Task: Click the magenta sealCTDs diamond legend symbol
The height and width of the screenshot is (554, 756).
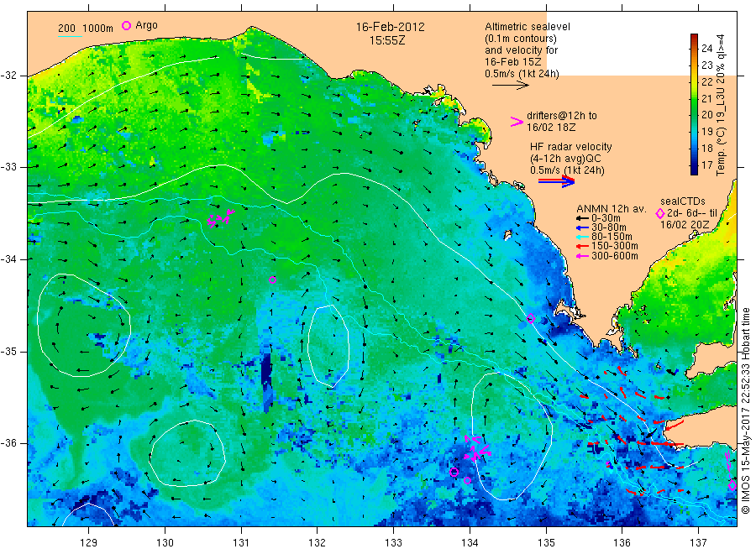Action: coord(660,213)
